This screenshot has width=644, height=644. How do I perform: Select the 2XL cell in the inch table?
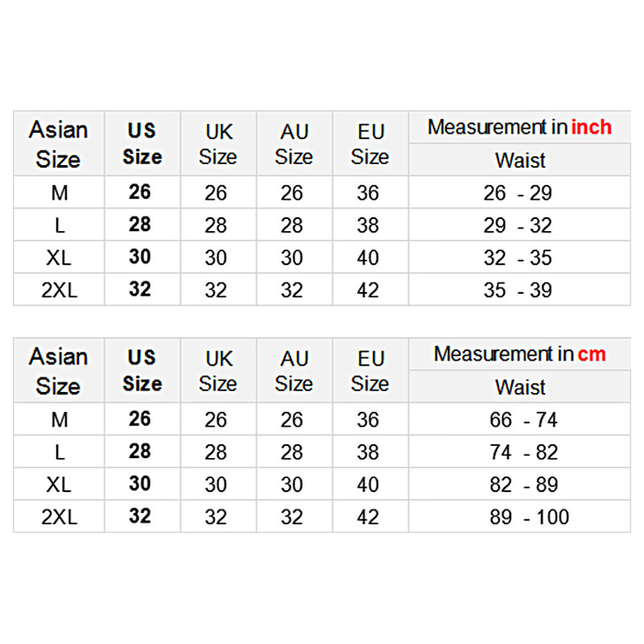coord(59,290)
